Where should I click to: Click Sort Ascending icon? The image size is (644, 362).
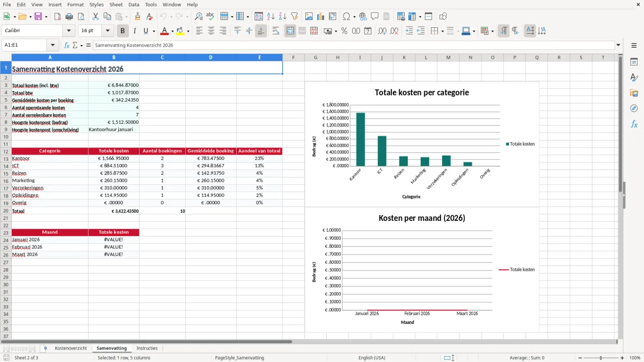click(x=271, y=17)
